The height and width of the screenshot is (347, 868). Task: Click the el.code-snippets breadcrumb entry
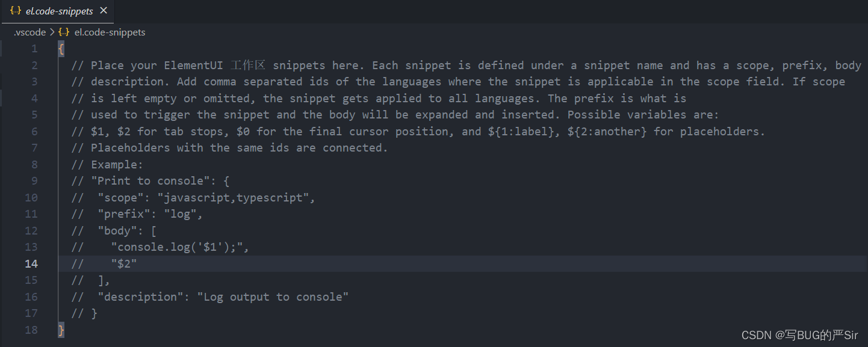click(x=110, y=32)
